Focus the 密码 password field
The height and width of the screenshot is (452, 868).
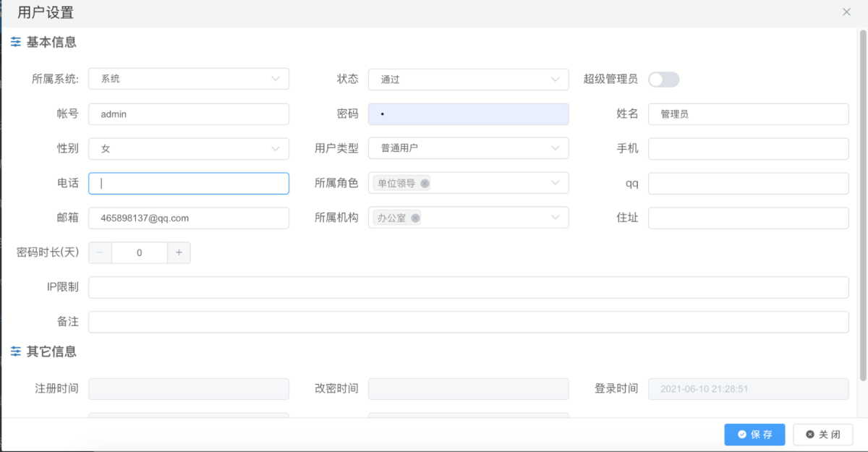point(468,114)
